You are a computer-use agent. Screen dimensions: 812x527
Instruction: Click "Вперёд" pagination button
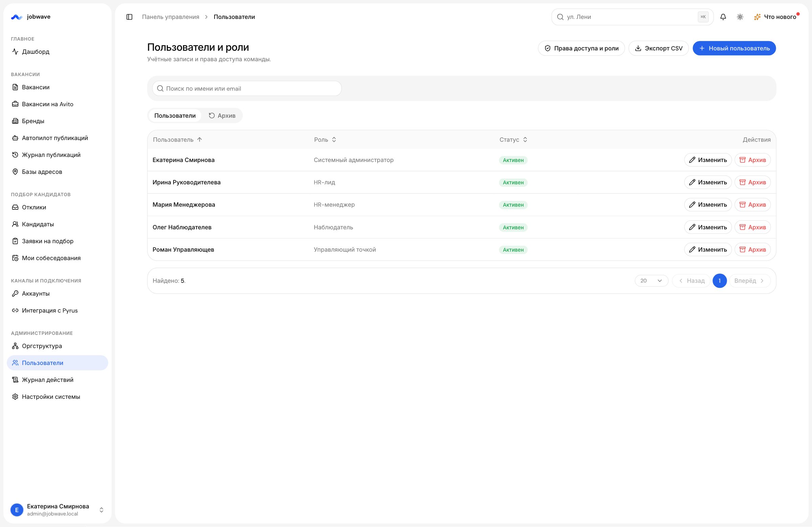[x=749, y=280]
